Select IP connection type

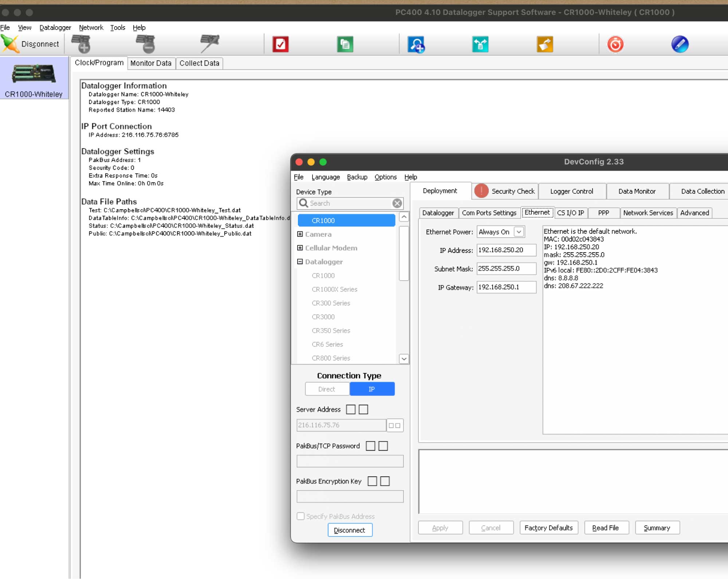pyautogui.click(x=372, y=389)
